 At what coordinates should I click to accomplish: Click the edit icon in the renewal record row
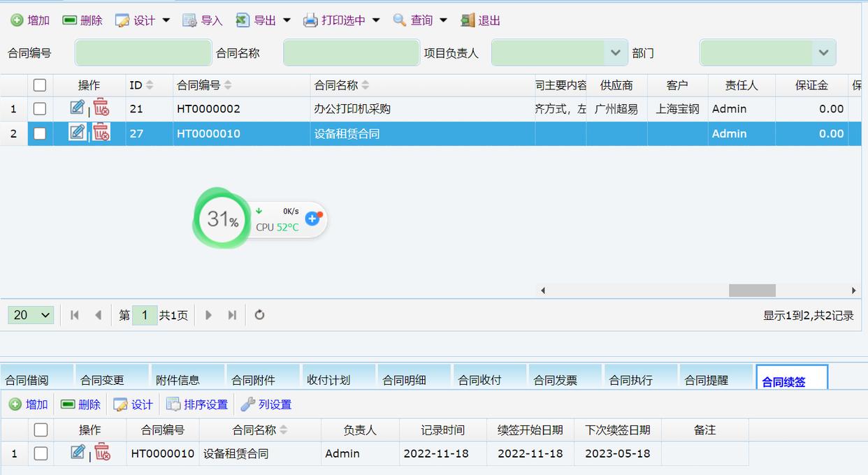[78, 453]
